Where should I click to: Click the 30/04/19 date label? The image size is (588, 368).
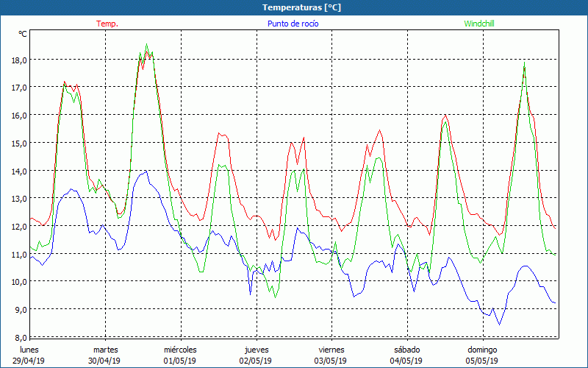click(x=104, y=361)
